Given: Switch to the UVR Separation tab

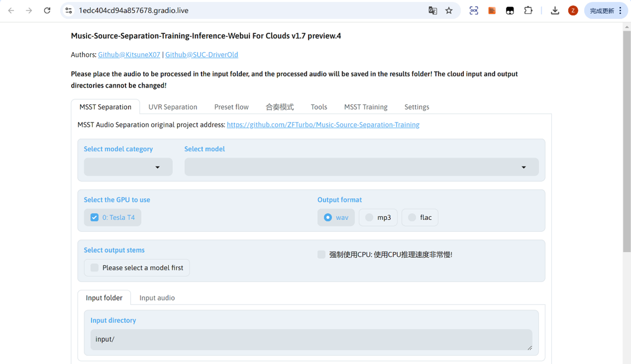Looking at the screenshot, I should pyautogui.click(x=173, y=107).
